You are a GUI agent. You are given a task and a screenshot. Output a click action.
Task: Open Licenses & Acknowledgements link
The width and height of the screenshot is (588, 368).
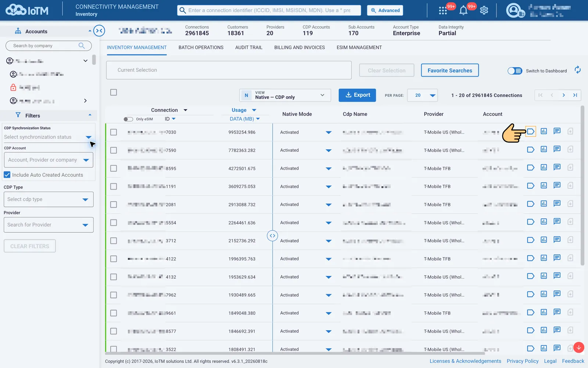coord(465,361)
